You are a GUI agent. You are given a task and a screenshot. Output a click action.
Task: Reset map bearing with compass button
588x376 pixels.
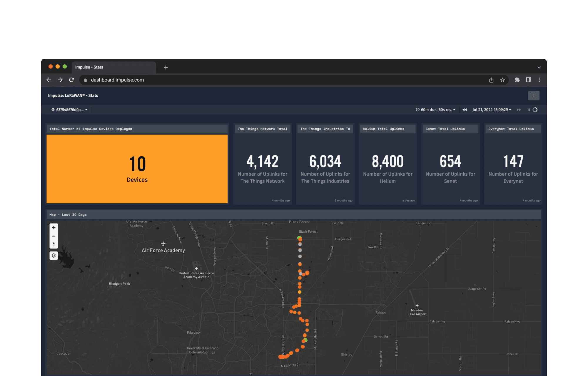[54, 244]
